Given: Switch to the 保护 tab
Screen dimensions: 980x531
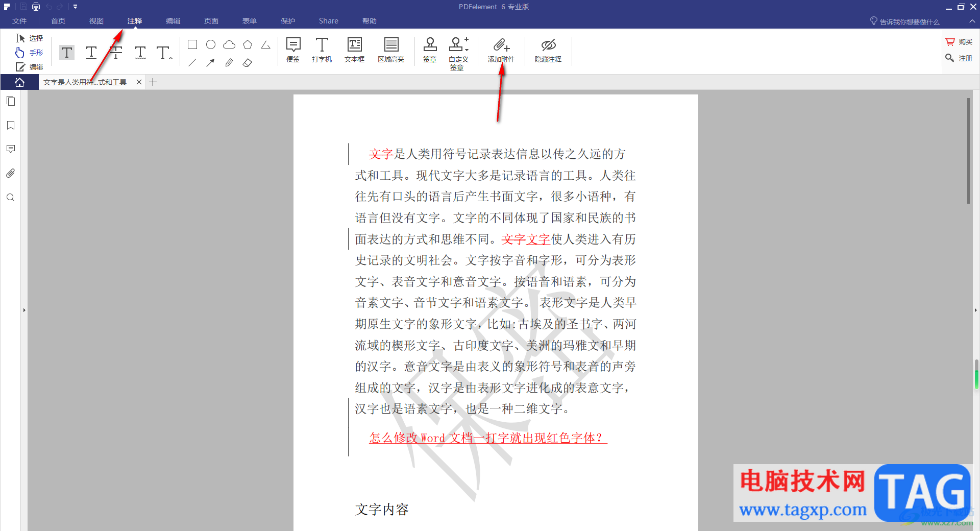Looking at the screenshot, I should 288,21.
